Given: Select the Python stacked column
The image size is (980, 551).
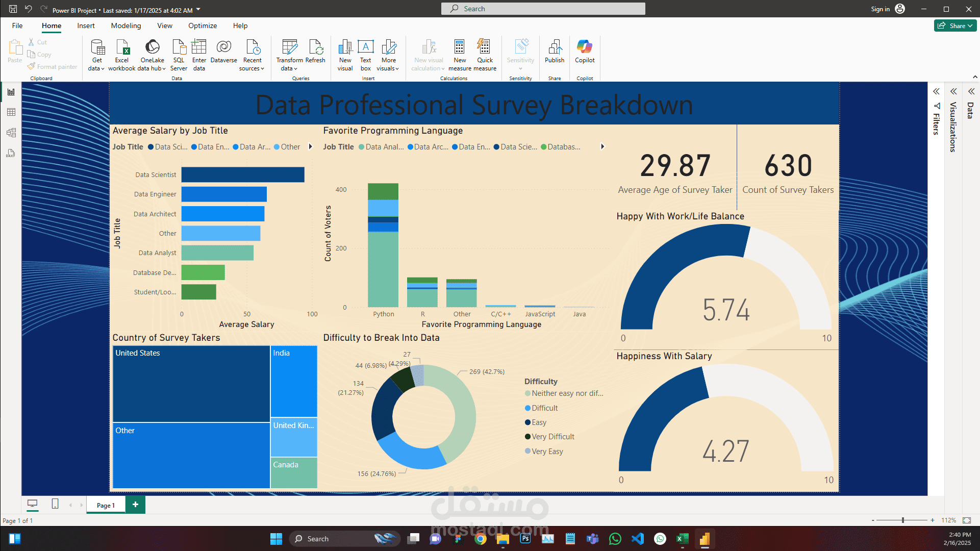Looking at the screenshot, I should coord(383,245).
